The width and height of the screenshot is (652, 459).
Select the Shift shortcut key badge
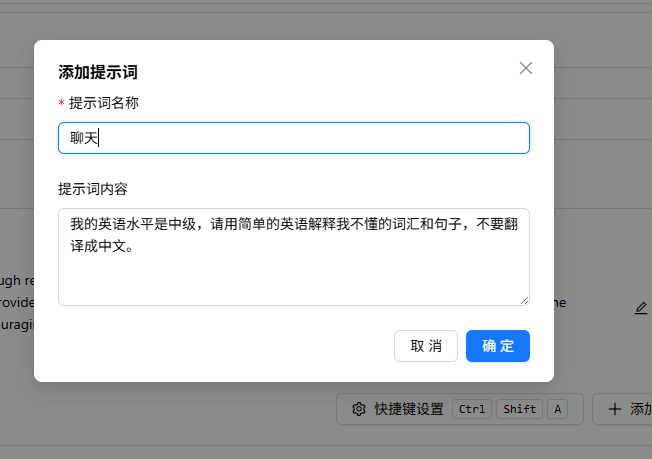tap(519, 409)
